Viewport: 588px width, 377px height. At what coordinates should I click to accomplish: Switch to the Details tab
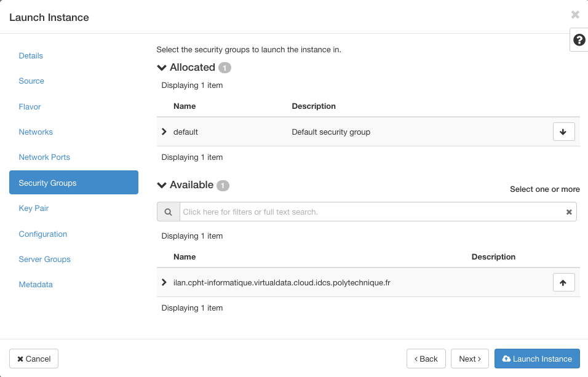point(31,55)
